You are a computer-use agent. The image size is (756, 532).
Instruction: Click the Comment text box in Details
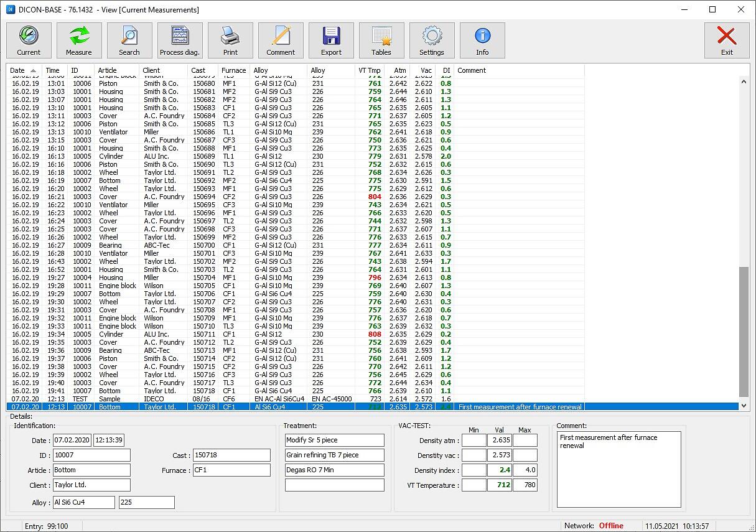[x=618, y=470]
